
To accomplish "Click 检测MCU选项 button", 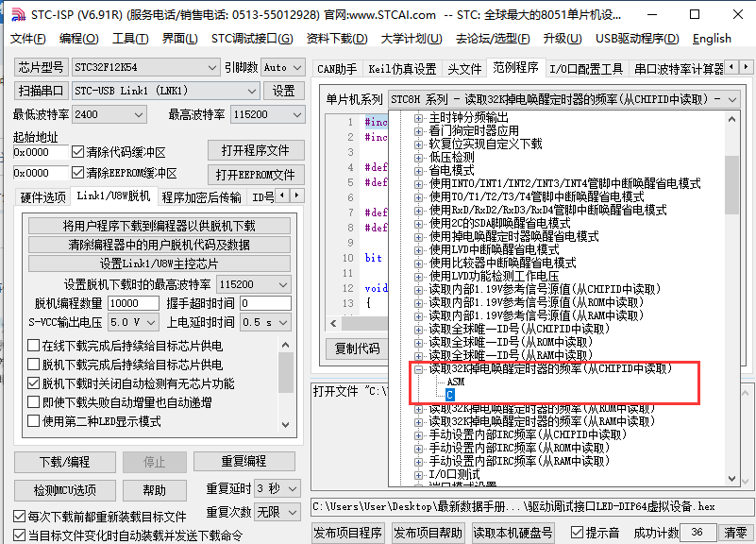I will pyautogui.click(x=64, y=490).
